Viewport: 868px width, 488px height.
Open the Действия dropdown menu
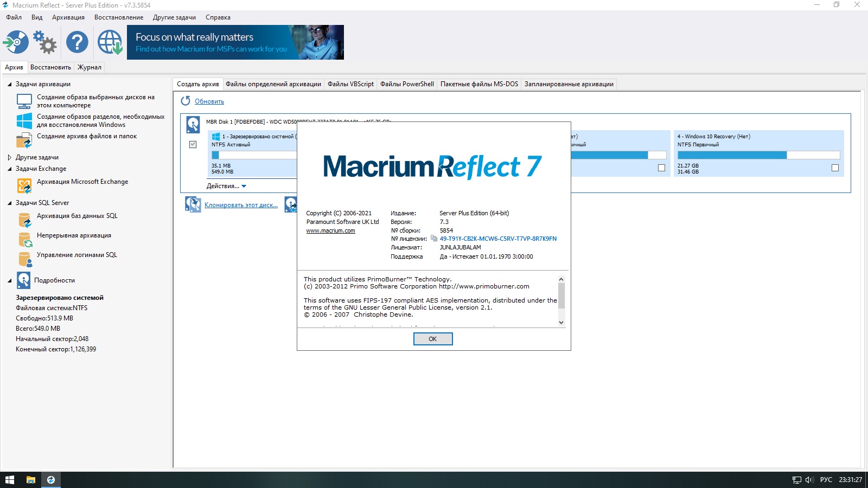tap(226, 186)
